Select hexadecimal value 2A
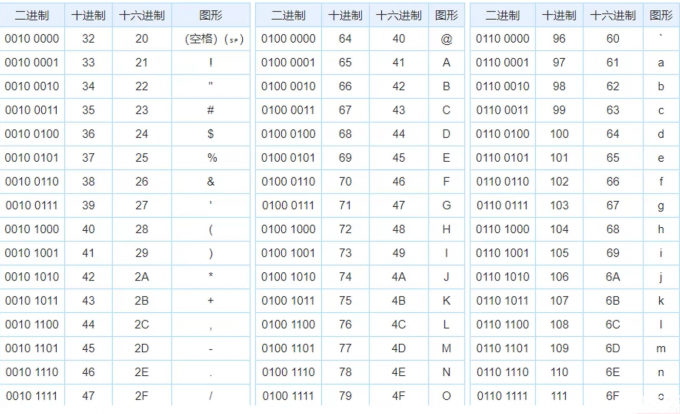The height and width of the screenshot is (414, 680). click(142, 277)
